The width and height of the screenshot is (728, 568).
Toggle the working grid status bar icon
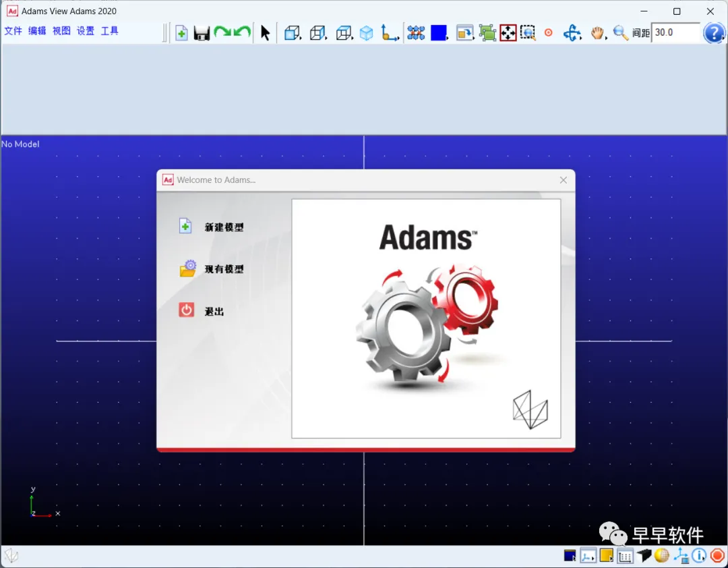click(x=625, y=555)
